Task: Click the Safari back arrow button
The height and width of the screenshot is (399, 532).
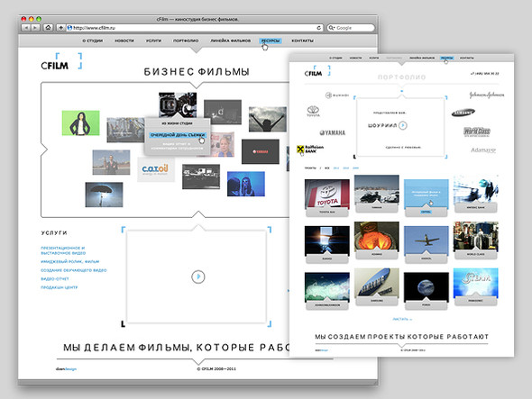Action: pos(26,28)
